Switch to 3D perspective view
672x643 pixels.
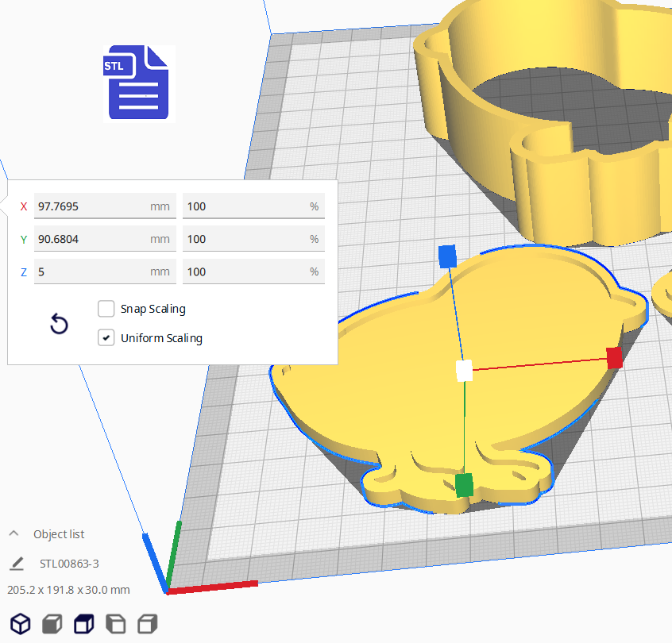click(20, 624)
